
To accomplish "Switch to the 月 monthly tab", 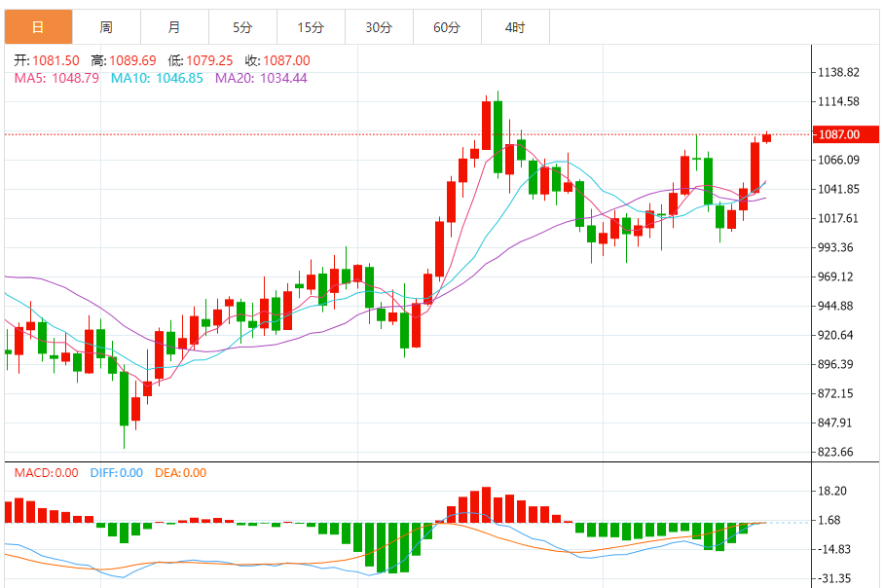I will 175,27.
